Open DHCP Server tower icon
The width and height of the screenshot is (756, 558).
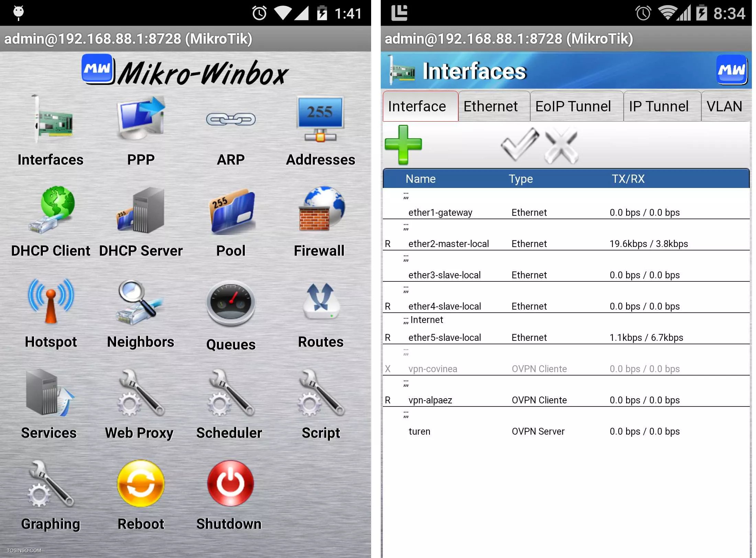(x=141, y=210)
